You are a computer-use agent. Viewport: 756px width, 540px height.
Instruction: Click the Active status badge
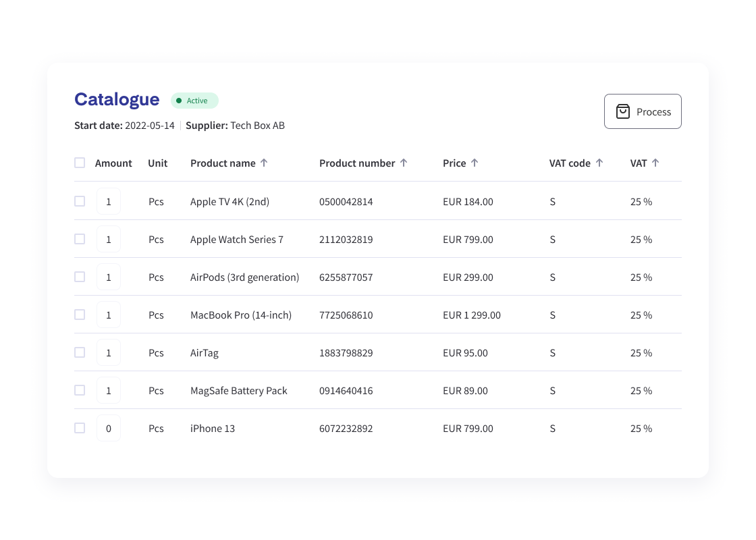pos(195,101)
